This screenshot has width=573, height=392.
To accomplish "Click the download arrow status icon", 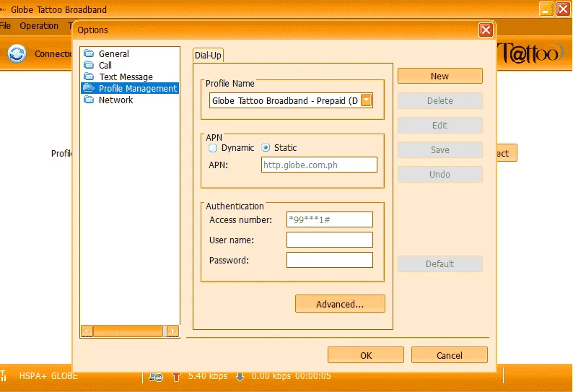I will (x=240, y=377).
